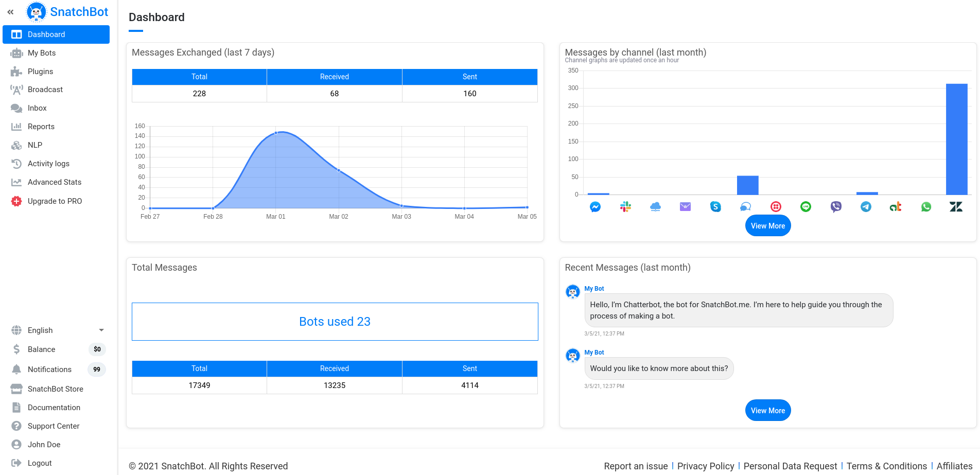
Task: Click the Plugins puzzle icon
Action: point(16,72)
